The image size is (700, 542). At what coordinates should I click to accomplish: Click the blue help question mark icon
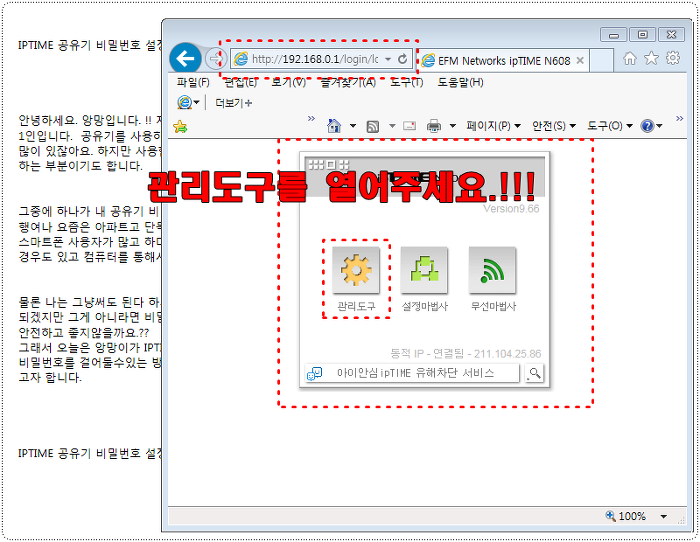(647, 126)
